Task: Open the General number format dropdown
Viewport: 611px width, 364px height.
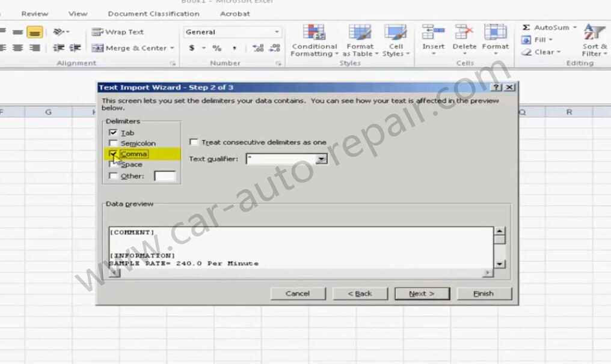Action: click(x=276, y=32)
